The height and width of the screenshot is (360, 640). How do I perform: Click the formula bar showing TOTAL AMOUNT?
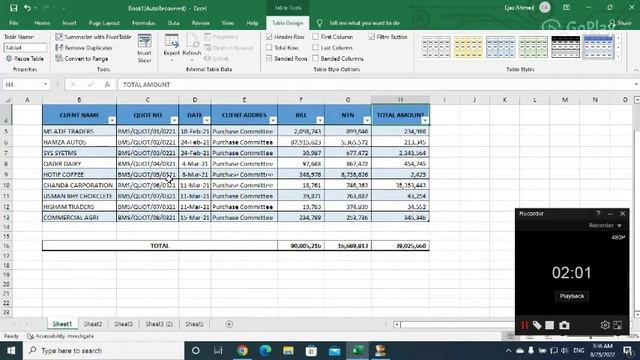[376, 84]
